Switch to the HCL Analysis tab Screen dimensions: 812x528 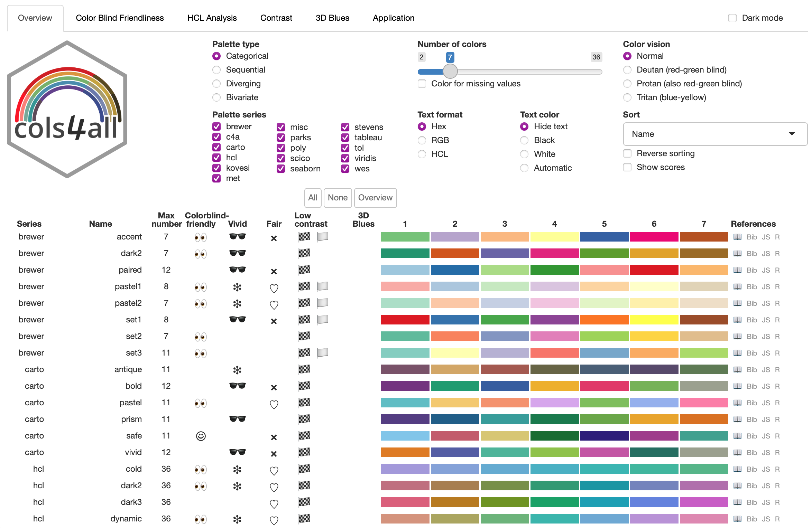point(212,18)
